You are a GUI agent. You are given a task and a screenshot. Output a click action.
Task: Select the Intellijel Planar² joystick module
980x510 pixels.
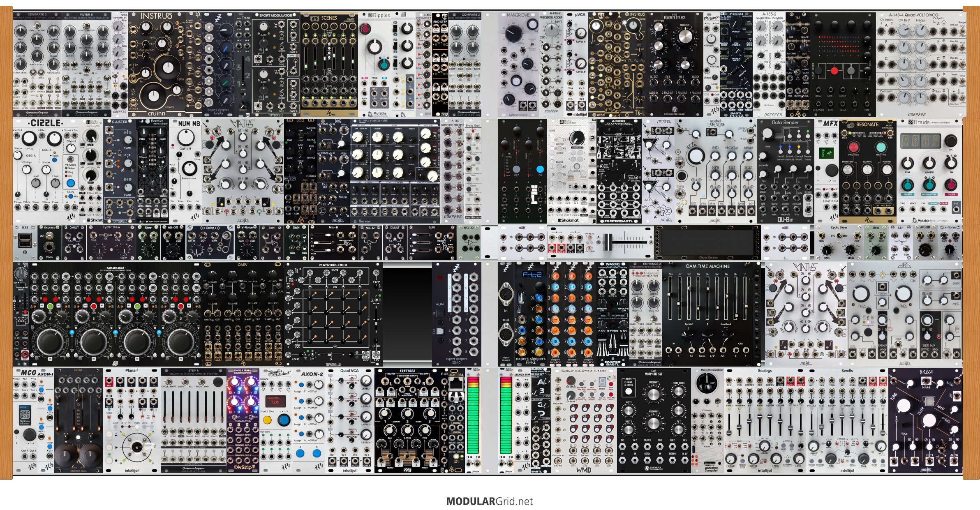point(132,420)
